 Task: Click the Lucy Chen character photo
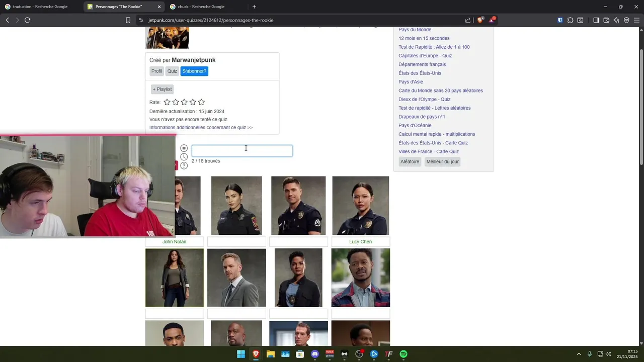tap(361, 206)
